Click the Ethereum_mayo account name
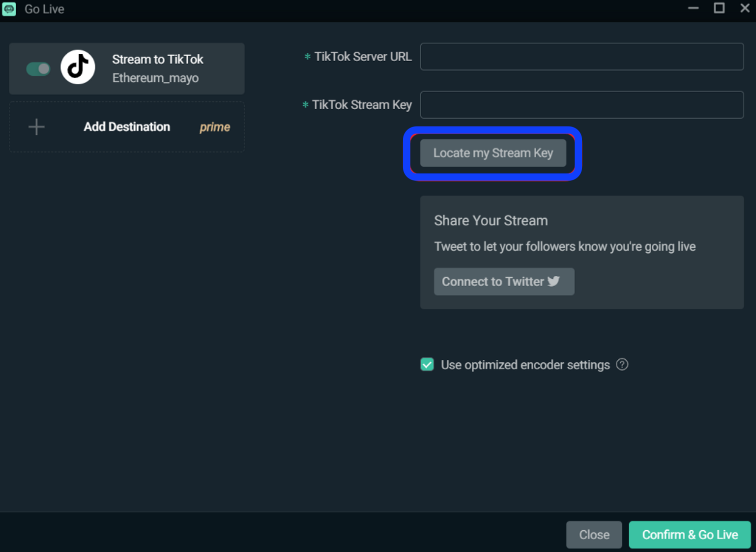 (155, 78)
